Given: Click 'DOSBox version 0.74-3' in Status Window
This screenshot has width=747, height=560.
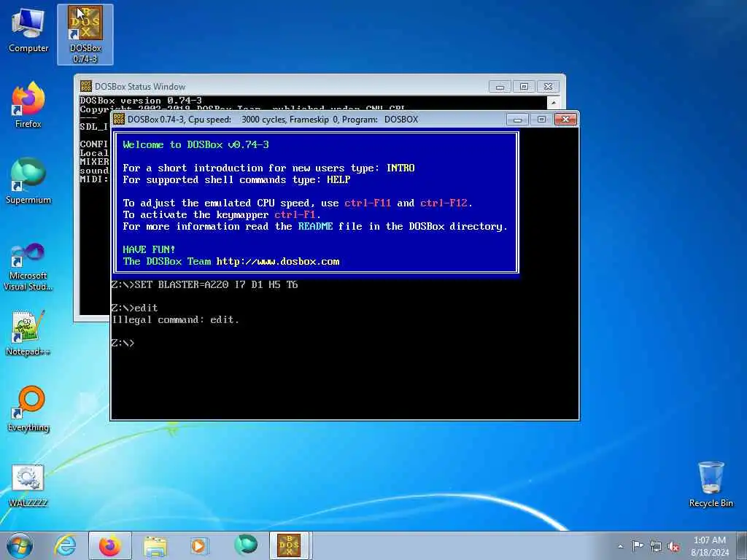Looking at the screenshot, I should point(141,101).
